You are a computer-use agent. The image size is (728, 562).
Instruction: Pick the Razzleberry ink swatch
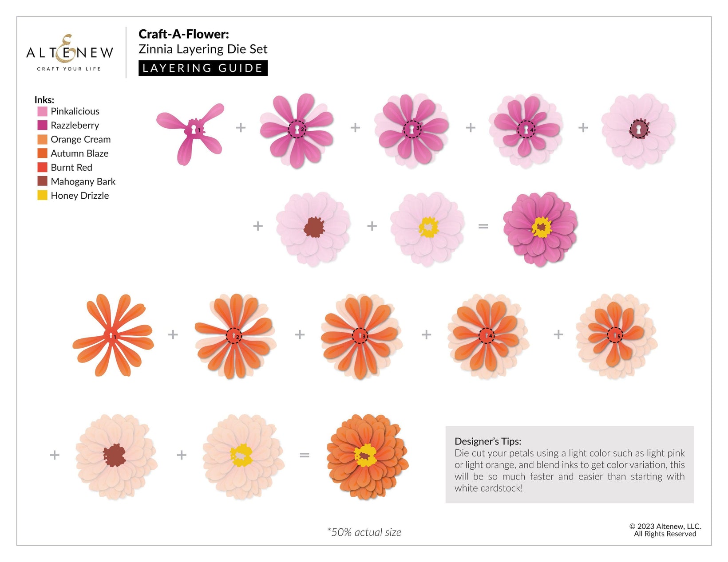tap(42, 126)
